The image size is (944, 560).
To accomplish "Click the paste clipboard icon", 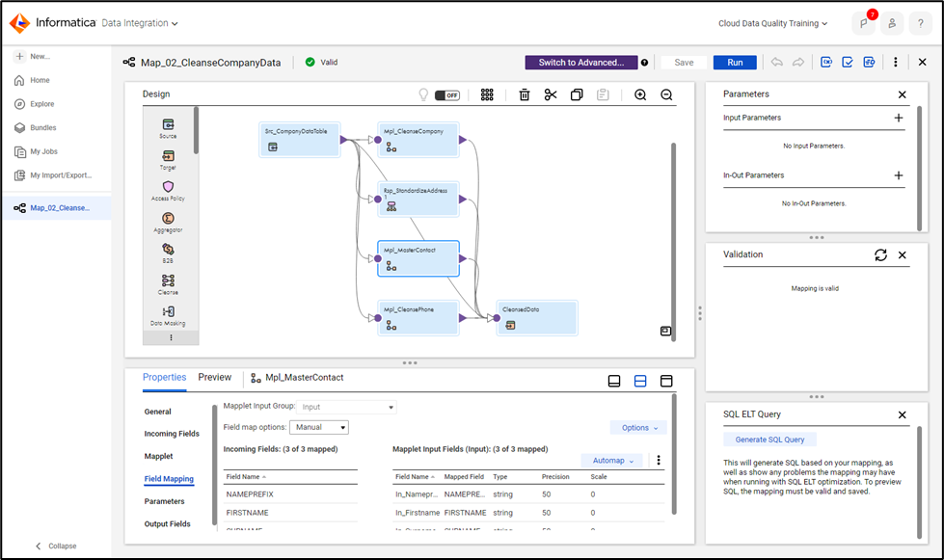I will 603,94.
